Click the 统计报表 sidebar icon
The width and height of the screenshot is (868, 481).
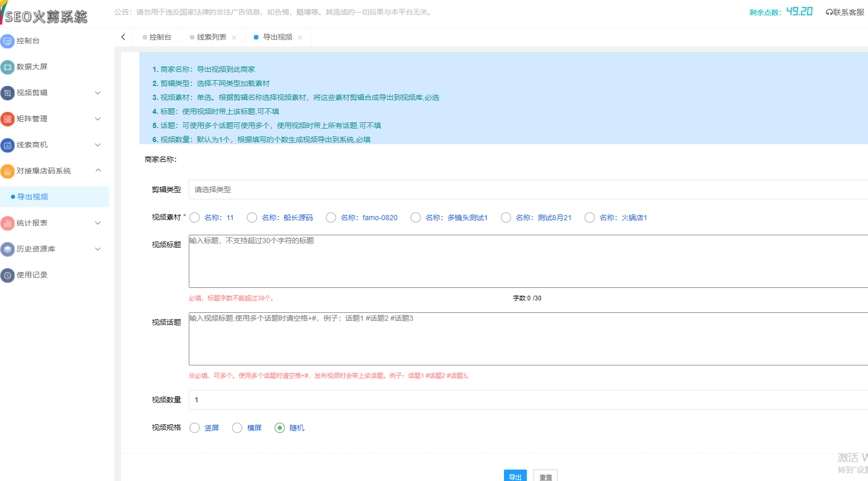click(7, 223)
